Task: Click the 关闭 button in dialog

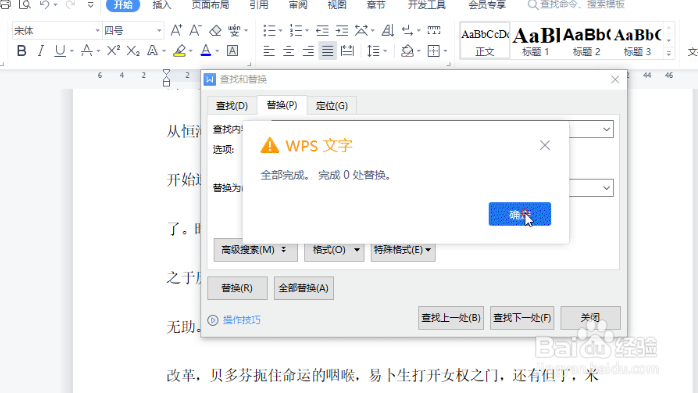Action: [x=590, y=318]
